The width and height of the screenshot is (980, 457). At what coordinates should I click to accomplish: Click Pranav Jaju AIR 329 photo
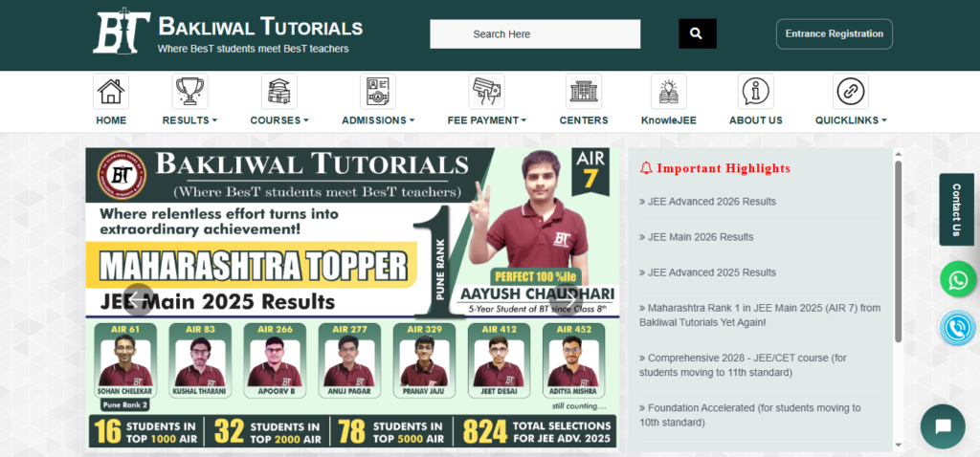click(x=424, y=362)
